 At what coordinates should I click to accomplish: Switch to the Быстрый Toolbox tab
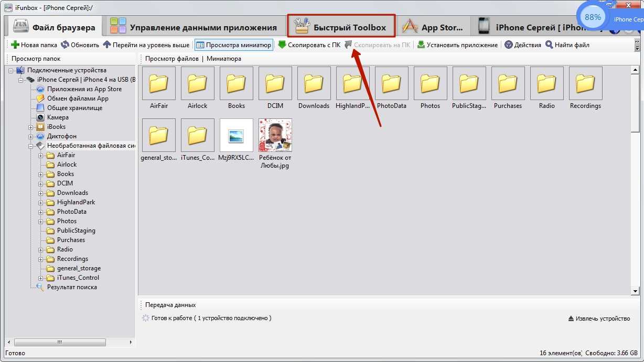point(341,27)
